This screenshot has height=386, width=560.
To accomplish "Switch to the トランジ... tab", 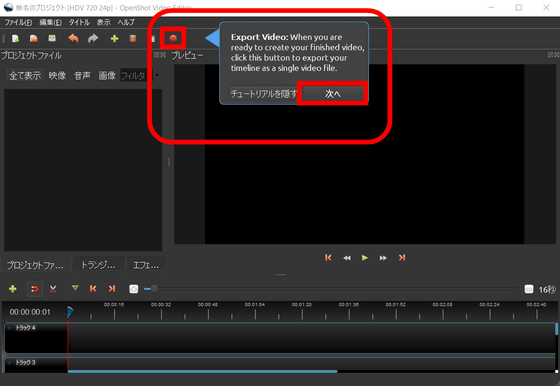I will 98,265.
